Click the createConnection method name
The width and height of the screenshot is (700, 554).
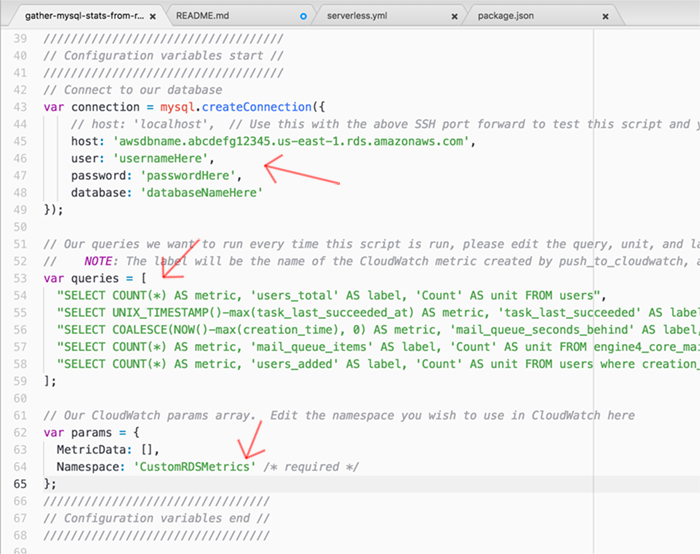257,107
